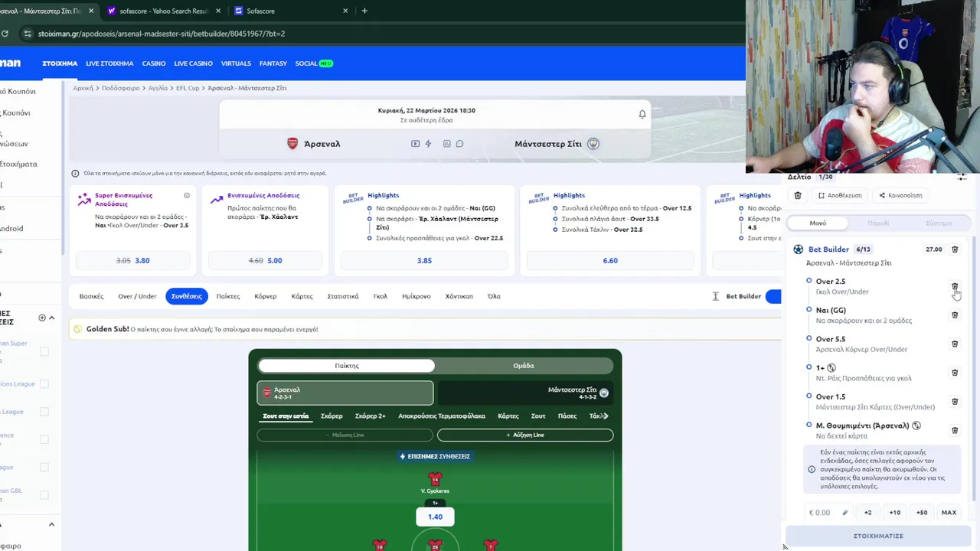The height and width of the screenshot is (551, 980).
Task: Open the Γκολ market tab
Action: click(381, 296)
